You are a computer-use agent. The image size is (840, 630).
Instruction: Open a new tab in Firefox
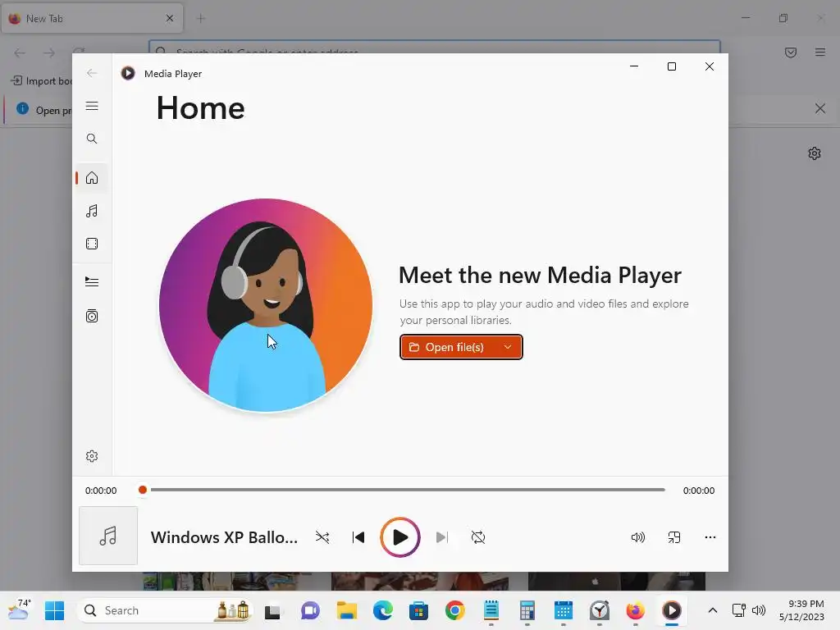[x=201, y=18]
